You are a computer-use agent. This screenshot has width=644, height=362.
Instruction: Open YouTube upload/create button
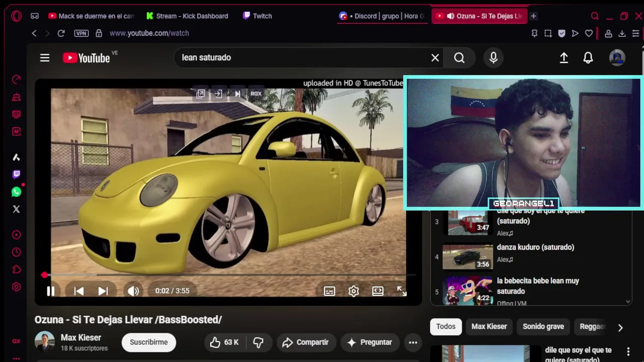click(564, 58)
